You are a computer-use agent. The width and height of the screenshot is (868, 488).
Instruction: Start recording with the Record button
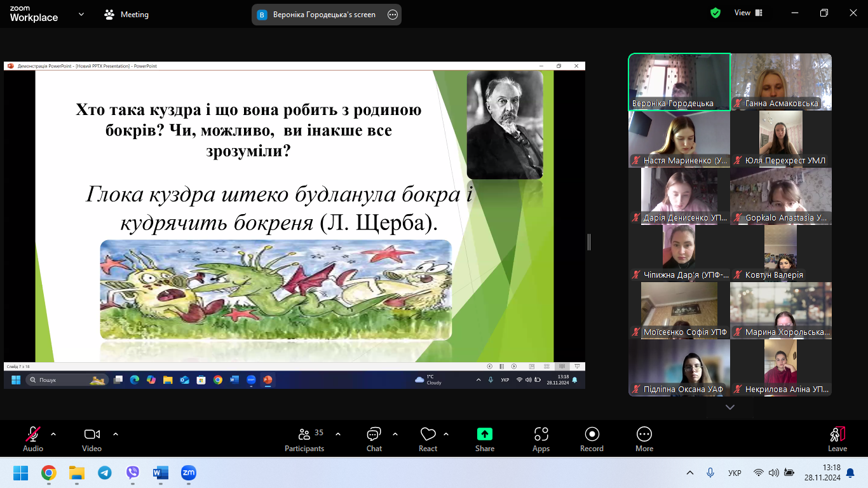592,440
